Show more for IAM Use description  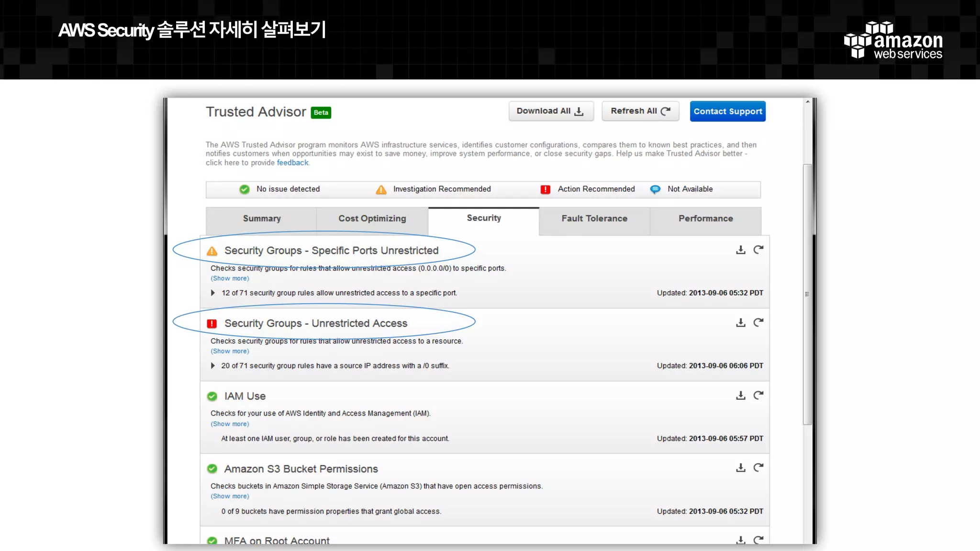point(230,424)
